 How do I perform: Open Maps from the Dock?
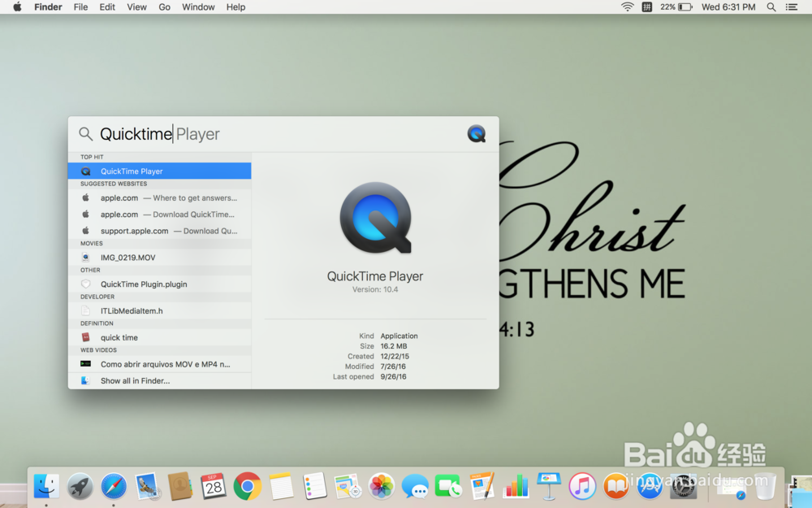click(348, 486)
